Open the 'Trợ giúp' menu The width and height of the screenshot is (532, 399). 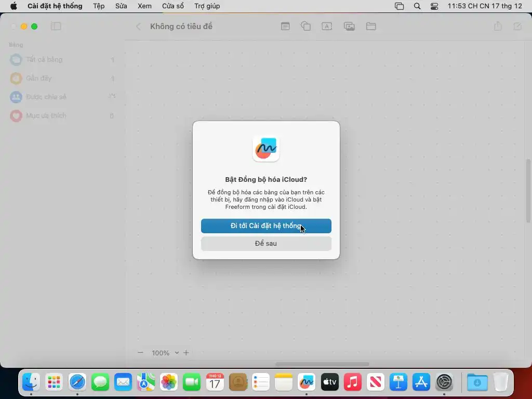click(x=207, y=6)
